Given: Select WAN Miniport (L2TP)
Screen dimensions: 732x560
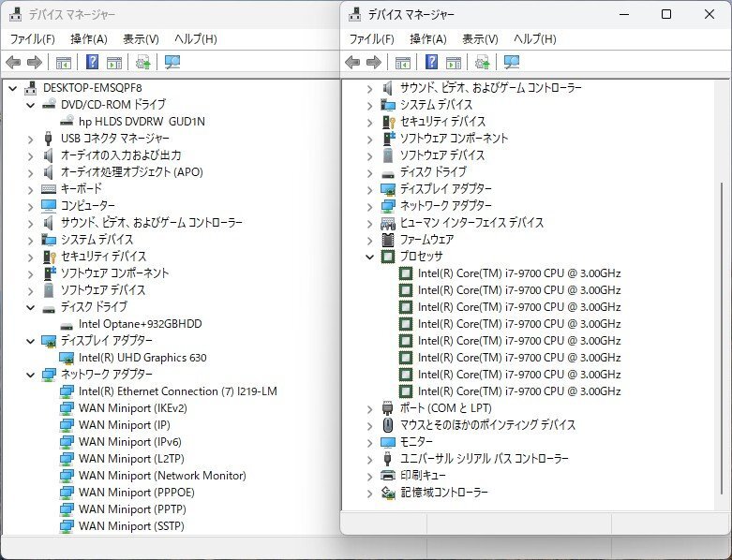Looking at the screenshot, I should (x=131, y=458).
